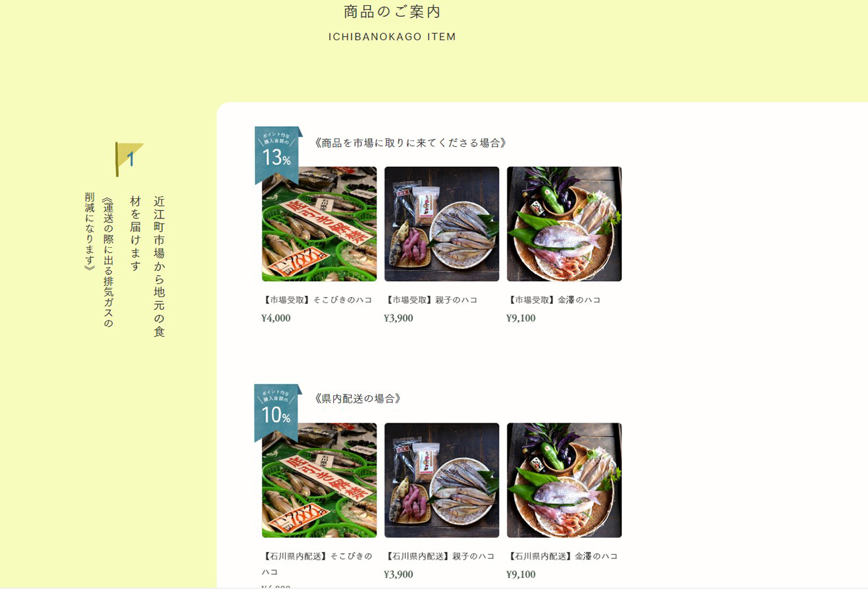
Task: Click the yellow number 1 flag icon
Action: click(129, 159)
